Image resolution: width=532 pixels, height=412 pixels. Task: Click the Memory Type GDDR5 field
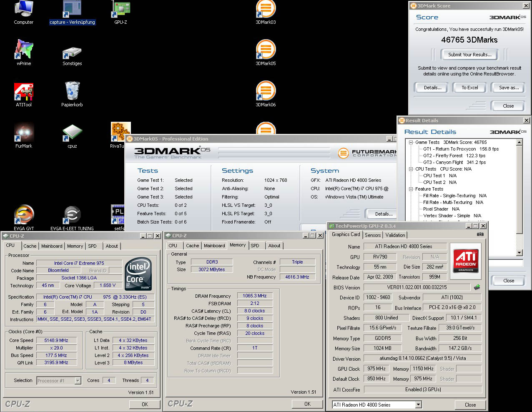pos(383,338)
